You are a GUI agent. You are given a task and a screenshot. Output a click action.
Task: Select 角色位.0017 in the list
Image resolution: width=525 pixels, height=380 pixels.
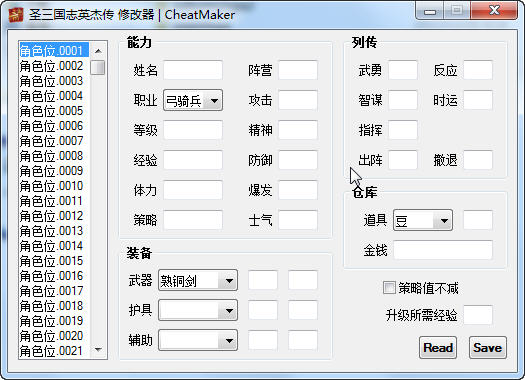54,291
